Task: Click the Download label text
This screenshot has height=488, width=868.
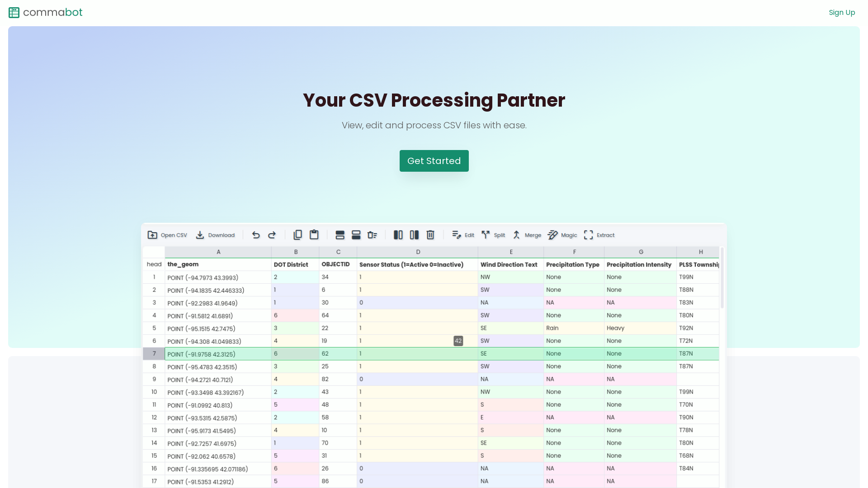Action: click(221, 235)
